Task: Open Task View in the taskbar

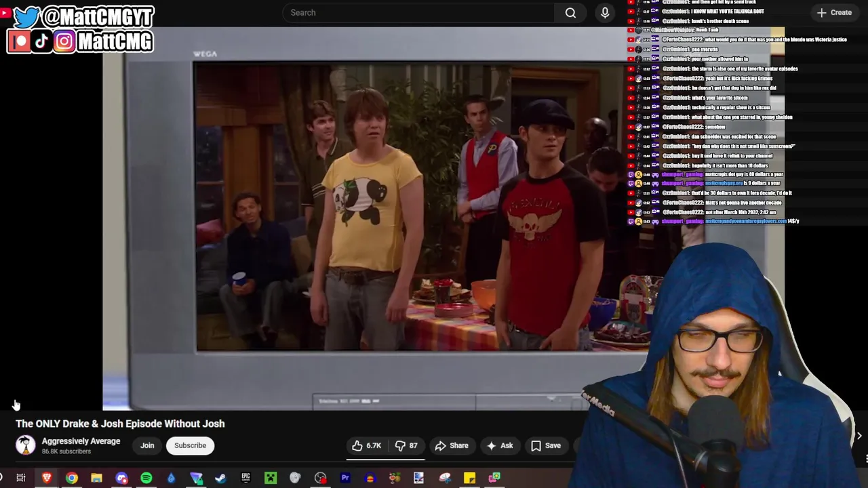Action: click(21, 478)
